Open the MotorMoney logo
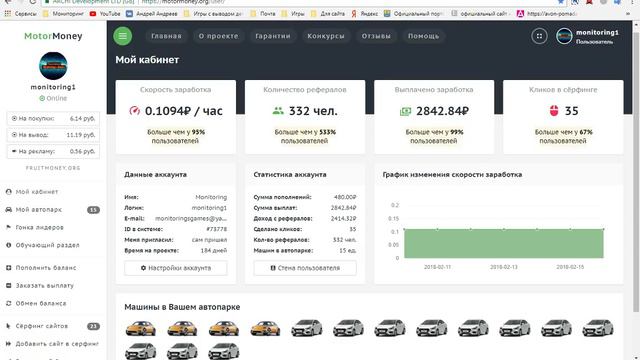Screen dimensions: 640x360 point(53,36)
